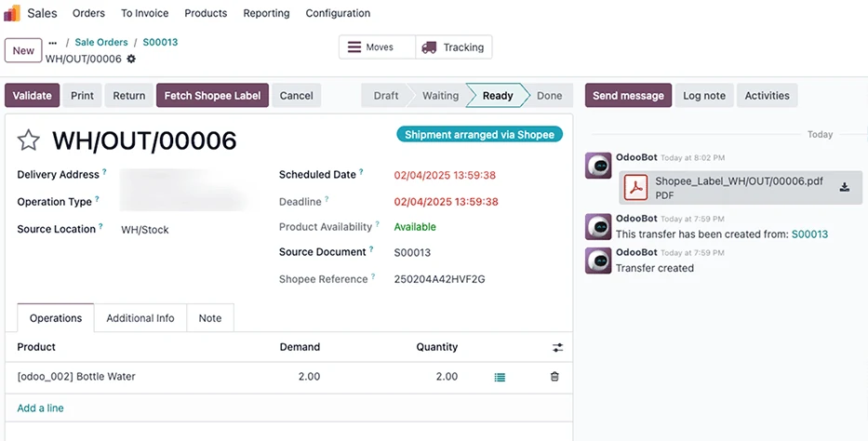
Task: Click Log note button
Action: pyautogui.click(x=704, y=95)
